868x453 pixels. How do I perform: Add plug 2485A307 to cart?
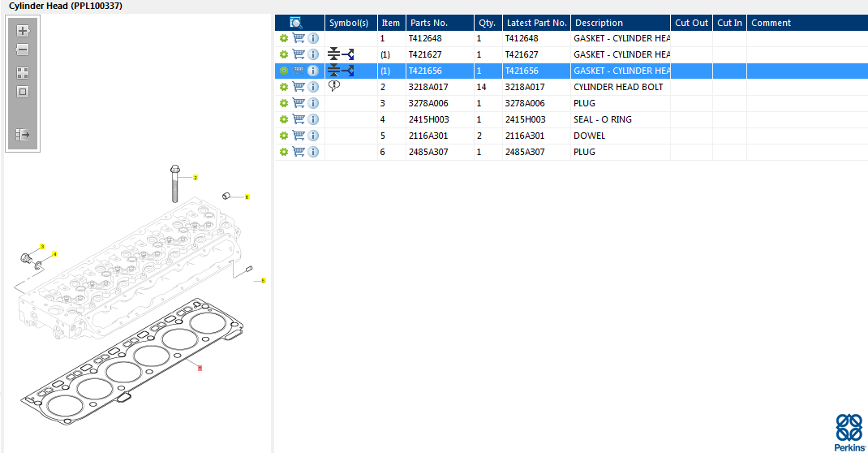click(299, 152)
